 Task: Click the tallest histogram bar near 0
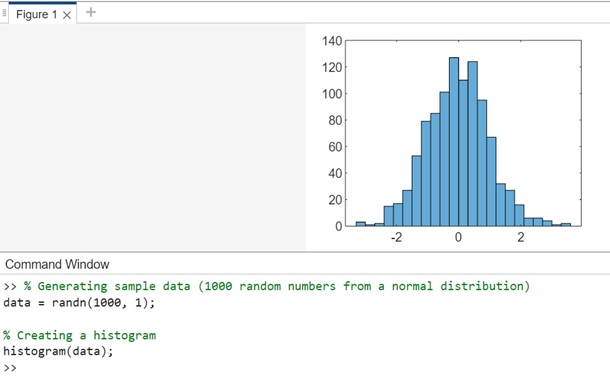point(454,142)
